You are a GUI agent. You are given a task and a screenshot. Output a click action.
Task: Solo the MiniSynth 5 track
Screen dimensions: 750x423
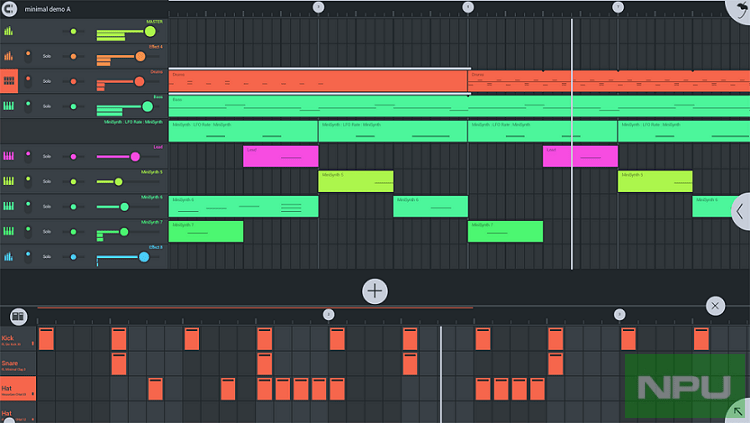coord(46,181)
